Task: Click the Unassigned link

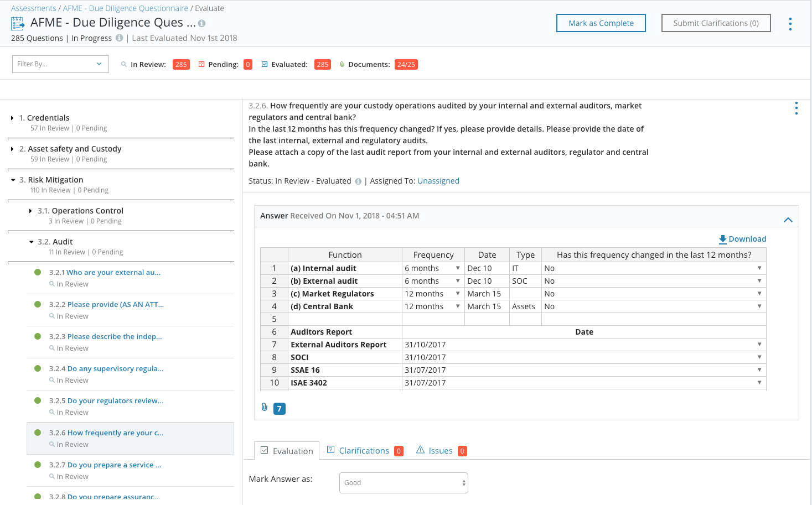Action: coord(438,181)
